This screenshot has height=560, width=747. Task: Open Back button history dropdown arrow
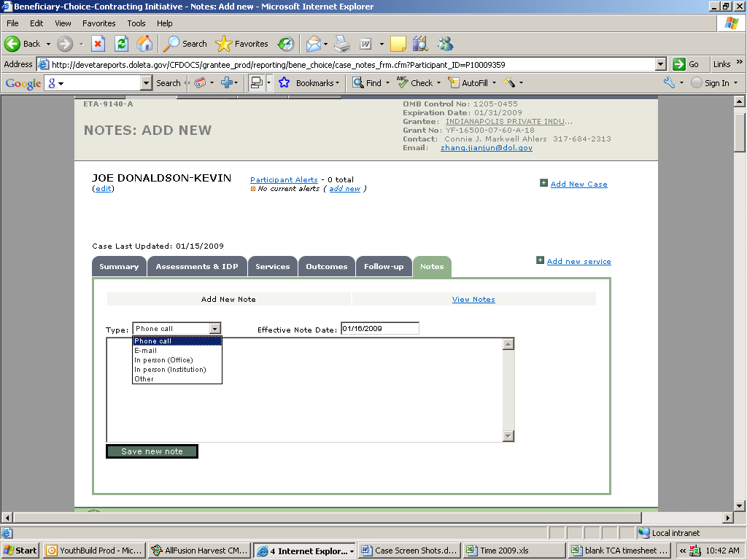pyautogui.click(x=48, y=44)
